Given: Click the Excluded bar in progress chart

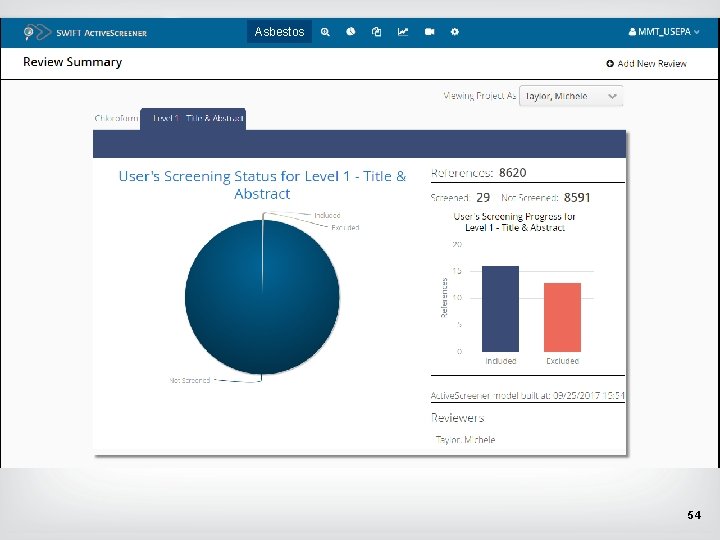Looking at the screenshot, I should [562, 317].
